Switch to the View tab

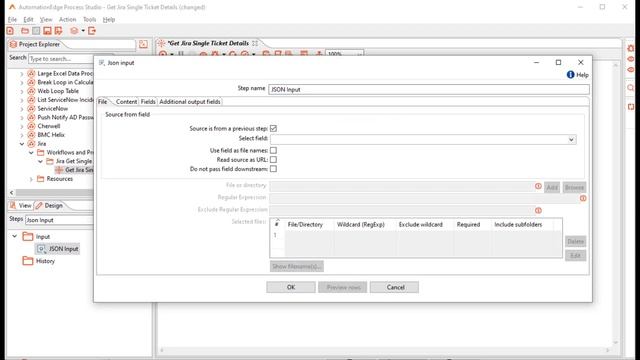pyautogui.click(x=21, y=205)
